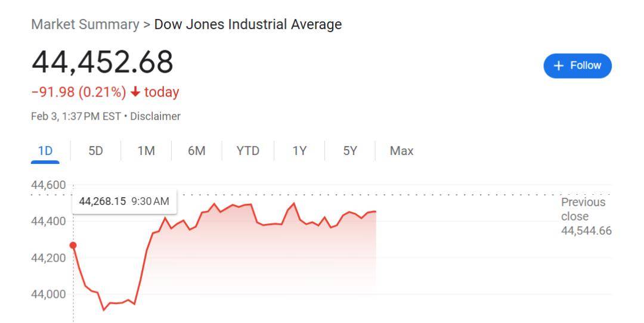Switch to the 1Y chart view

299,151
